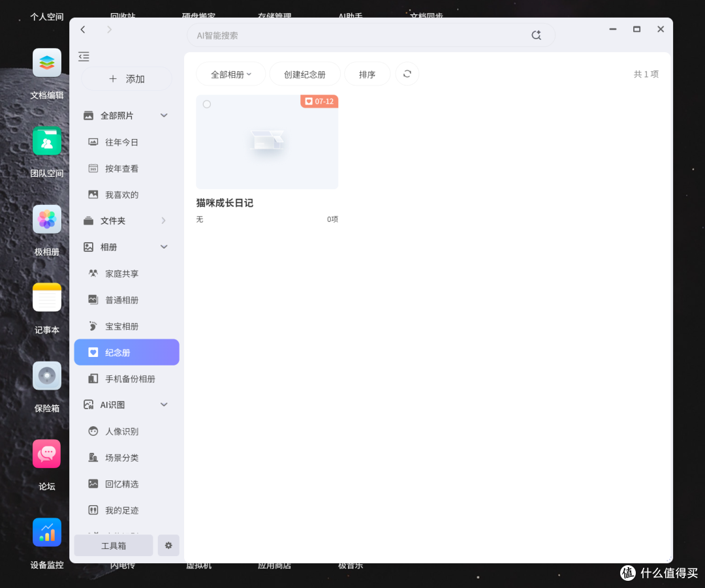The image size is (705, 588).
Task: Collapse the sidebar with the list icon
Action: click(x=84, y=57)
